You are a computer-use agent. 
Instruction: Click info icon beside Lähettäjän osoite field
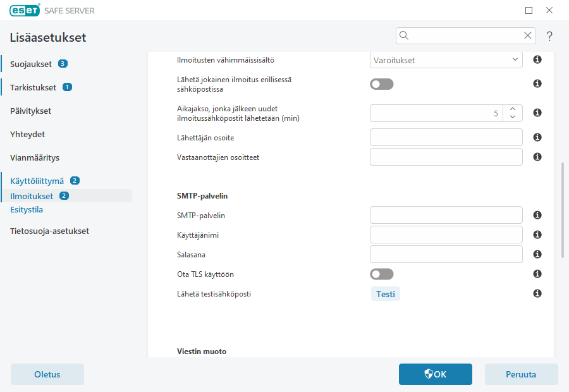(537, 137)
